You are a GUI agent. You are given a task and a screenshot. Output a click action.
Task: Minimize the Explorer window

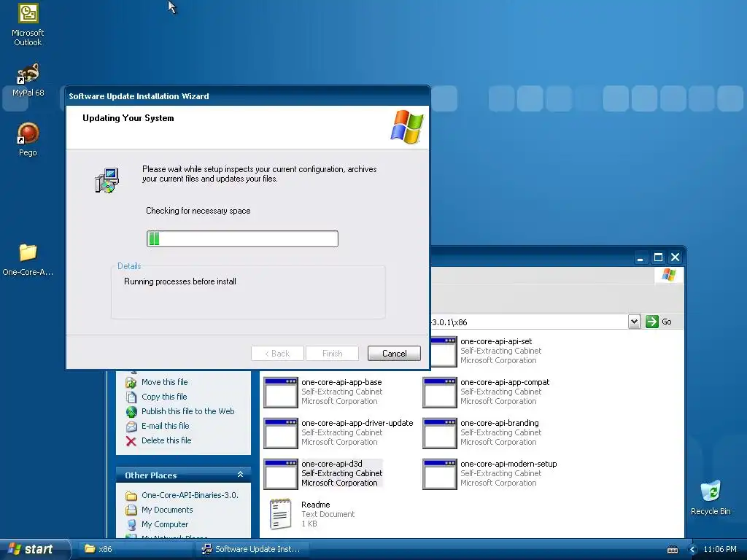pos(640,257)
